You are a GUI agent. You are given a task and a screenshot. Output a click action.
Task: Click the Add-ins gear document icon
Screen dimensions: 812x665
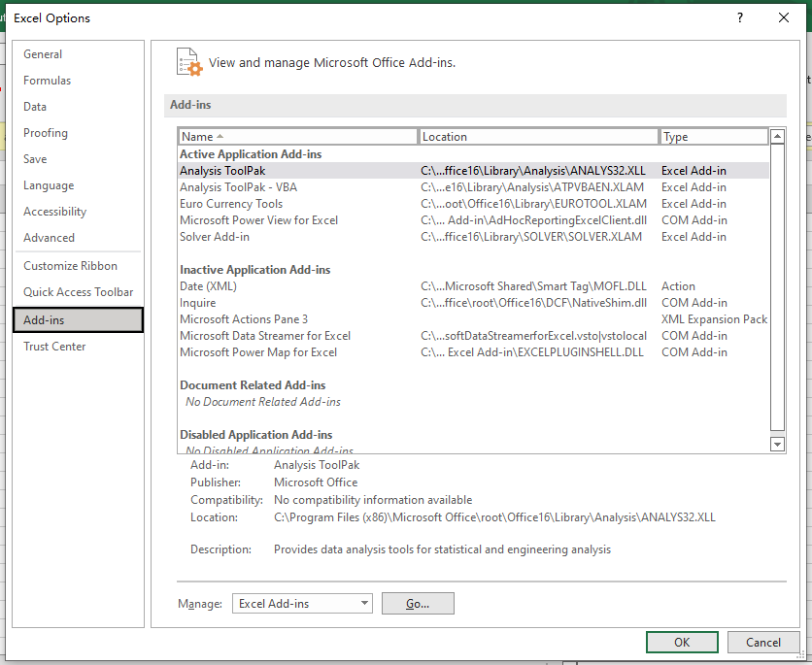coord(189,62)
